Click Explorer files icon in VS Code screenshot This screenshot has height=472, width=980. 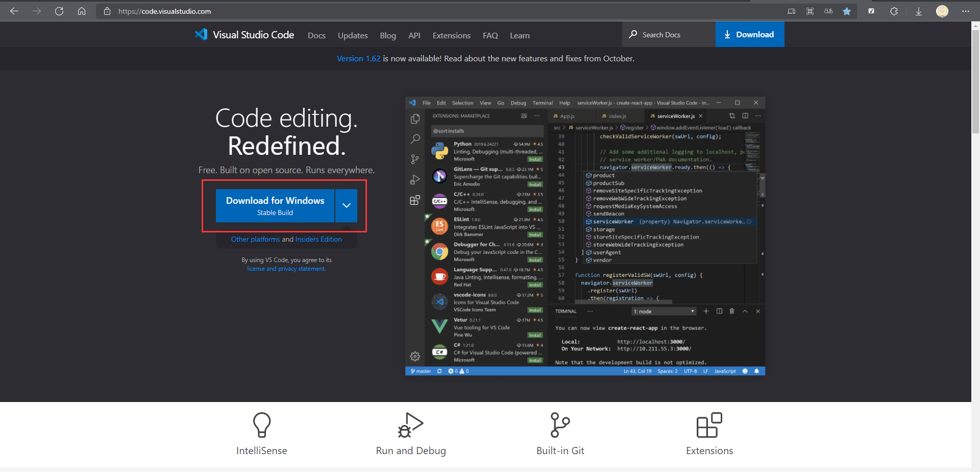[x=415, y=119]
